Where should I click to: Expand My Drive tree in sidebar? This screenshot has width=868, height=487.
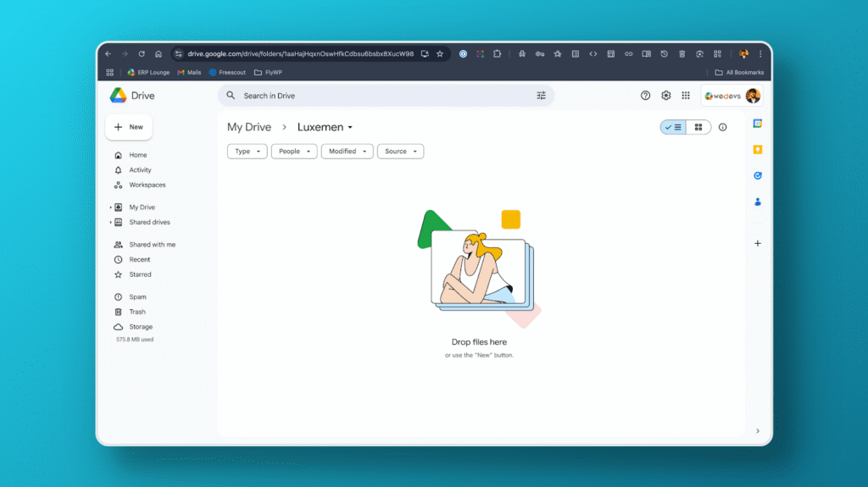pyautogui.click(x=110, y=208)
